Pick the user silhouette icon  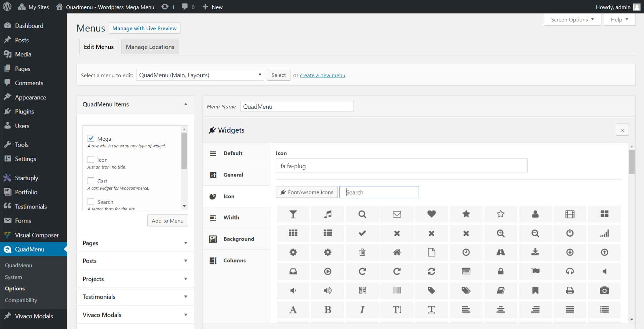[x=535, y=214]
